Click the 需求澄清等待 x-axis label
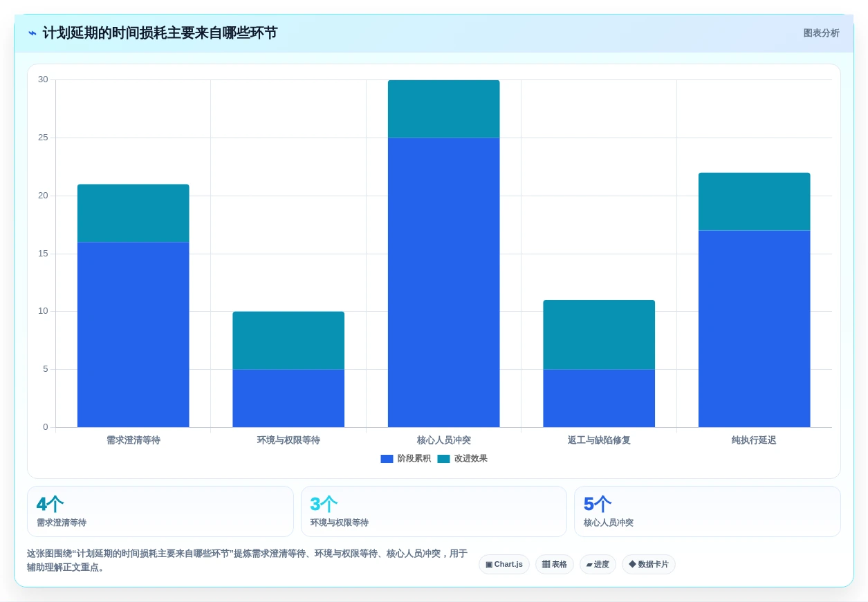Image resolution: width=868 pixels, height=602 pixels. tap(133, 440)
